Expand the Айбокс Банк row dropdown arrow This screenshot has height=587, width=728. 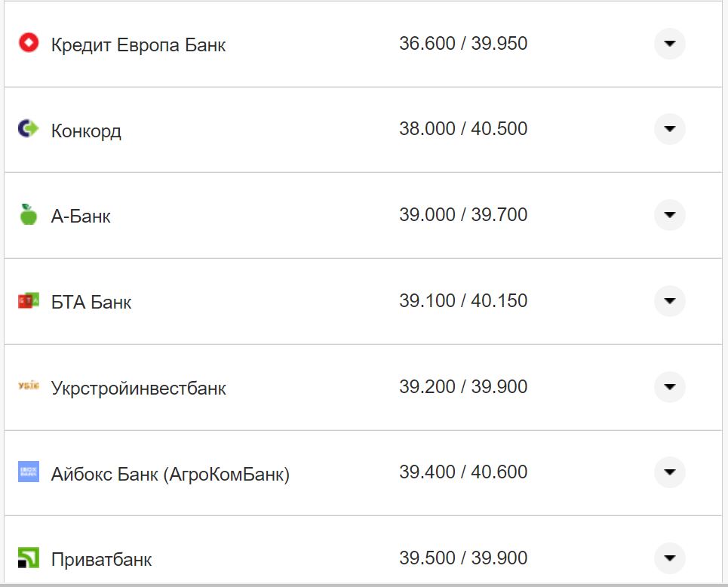pyautogui.click(x=669, y=472)
